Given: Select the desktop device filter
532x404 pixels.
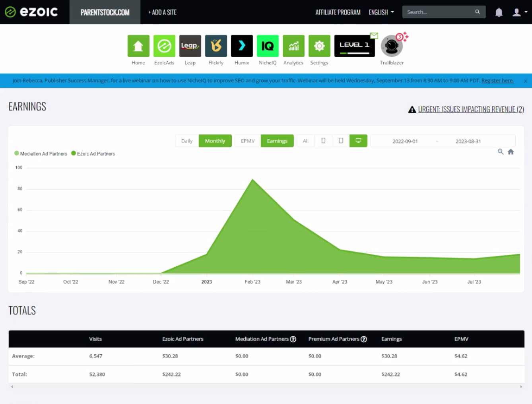Looking at the screenshot, I should click(x=358, y=141).
